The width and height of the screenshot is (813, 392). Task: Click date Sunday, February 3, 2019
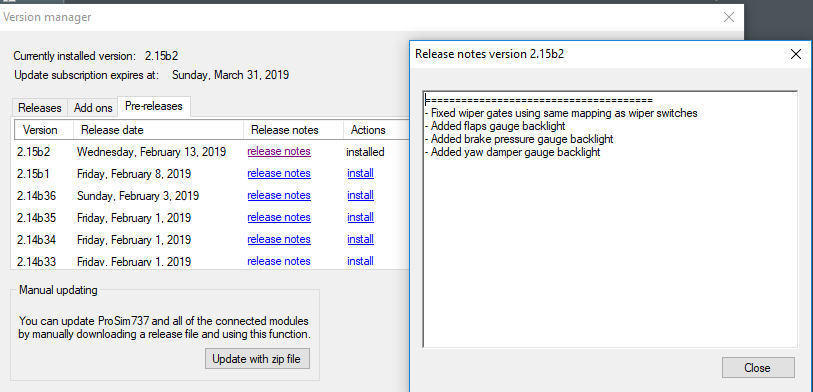tap(138, 196)
